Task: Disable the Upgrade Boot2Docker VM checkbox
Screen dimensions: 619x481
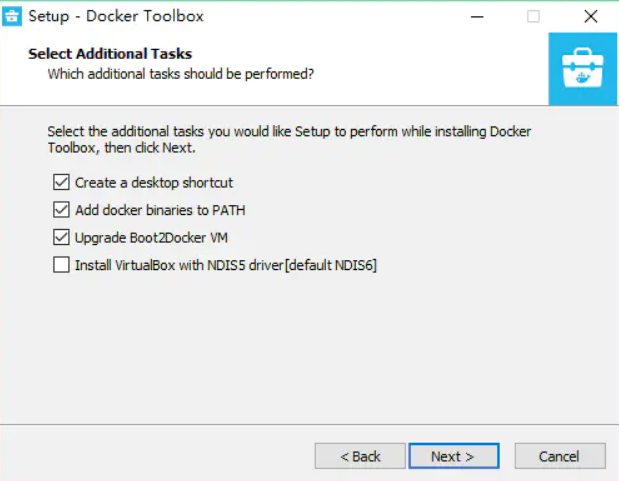Action: [x=61, y=238]
